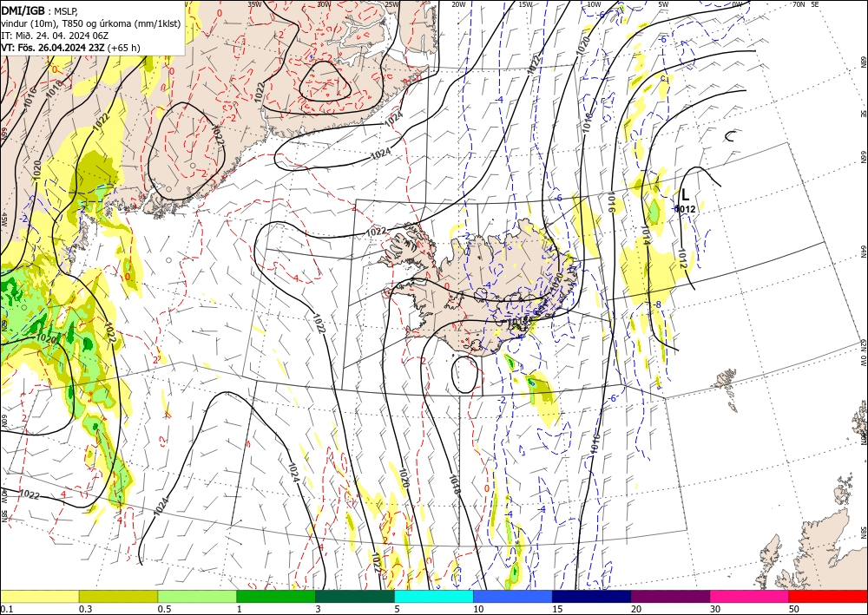Click the '15W' longitude label
The image size is (868, 615).
(x=526, y=4)
